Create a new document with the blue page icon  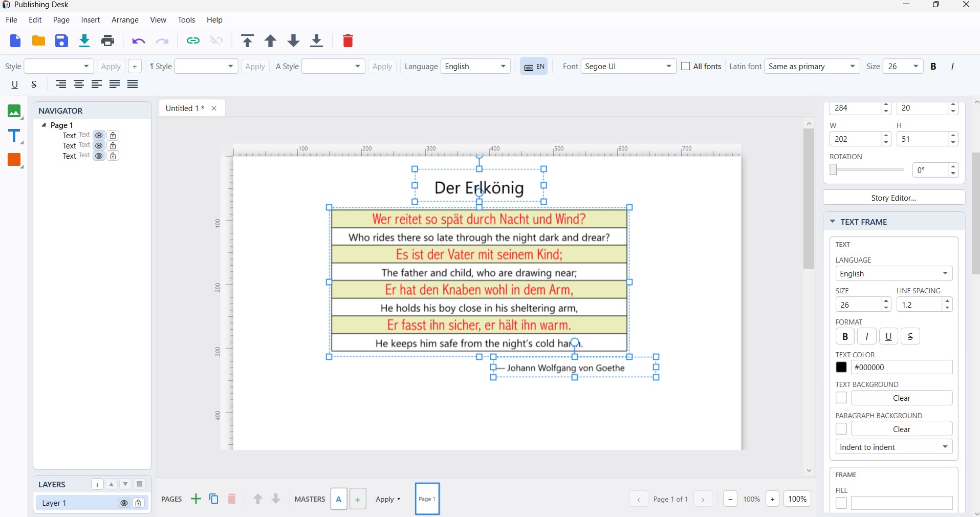pyautogui.click(x=15, y=41)
